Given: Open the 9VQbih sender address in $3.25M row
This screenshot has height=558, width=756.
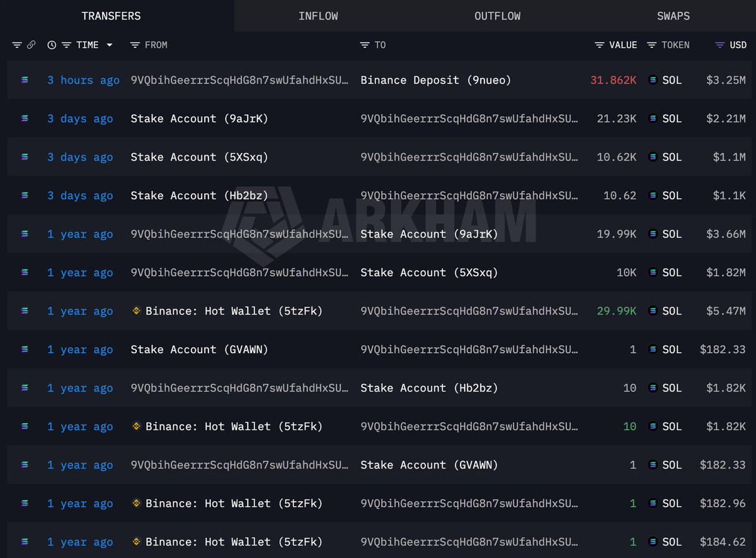Looking at the screenshot, I should pos(239,80).
